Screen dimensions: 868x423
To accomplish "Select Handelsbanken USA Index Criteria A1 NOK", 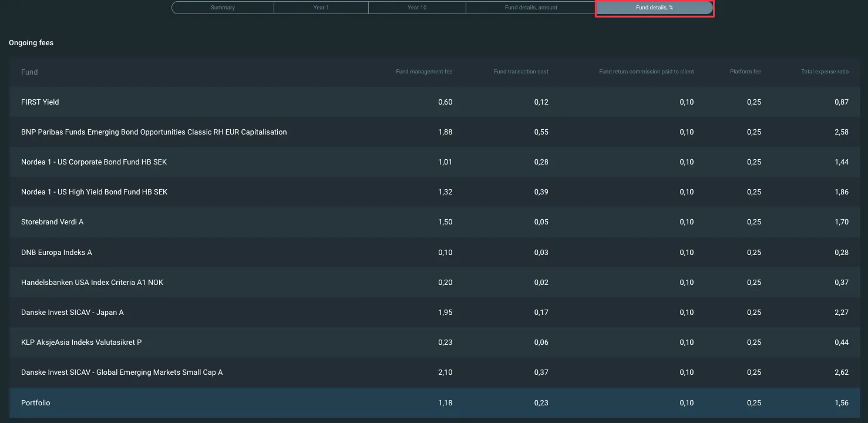I will 92,283.
